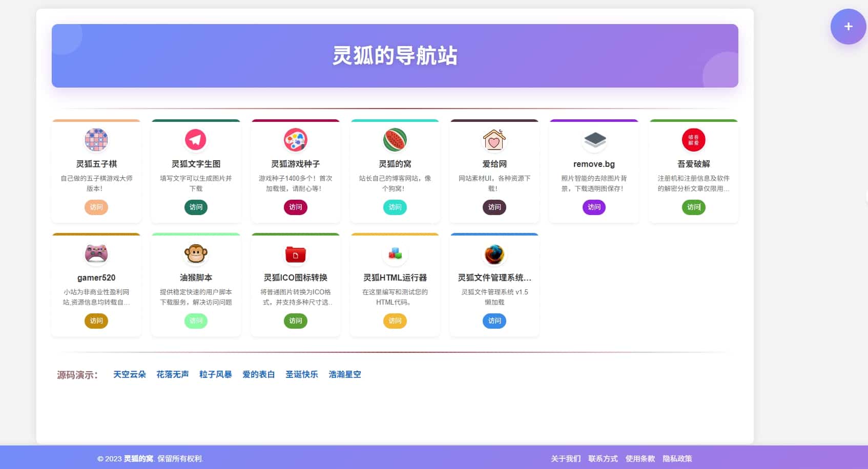Image resolution: width=868 pixels, height=469 pixels.
Task: Click the 灵狐ICO图标转换 red folder icon
Action: click(x=296, y=253)
